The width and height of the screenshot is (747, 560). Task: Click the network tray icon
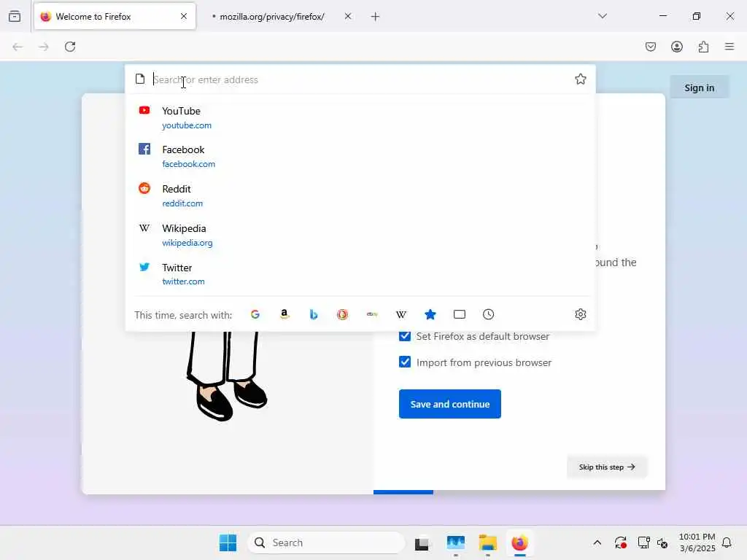pos(643,542)
